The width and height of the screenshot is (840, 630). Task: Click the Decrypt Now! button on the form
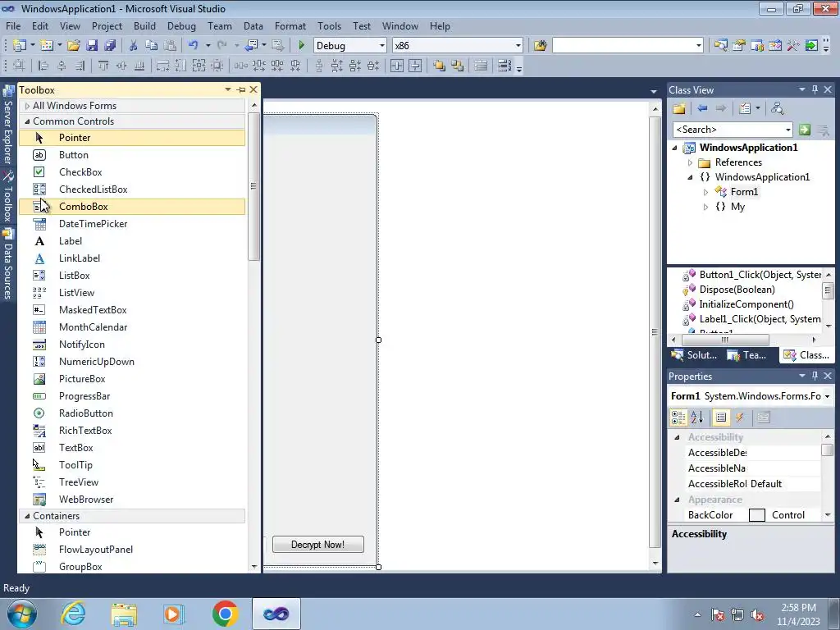[x=318, y=545]
